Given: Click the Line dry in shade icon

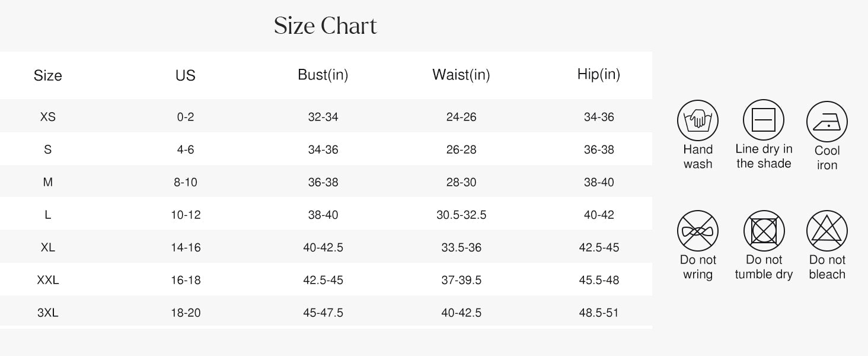Looking at the screenshot, I should click(x=764, y=120).
